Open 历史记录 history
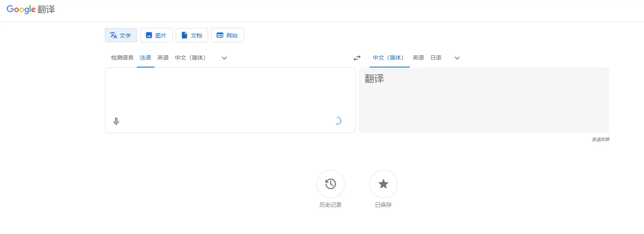 coord(331,189)
